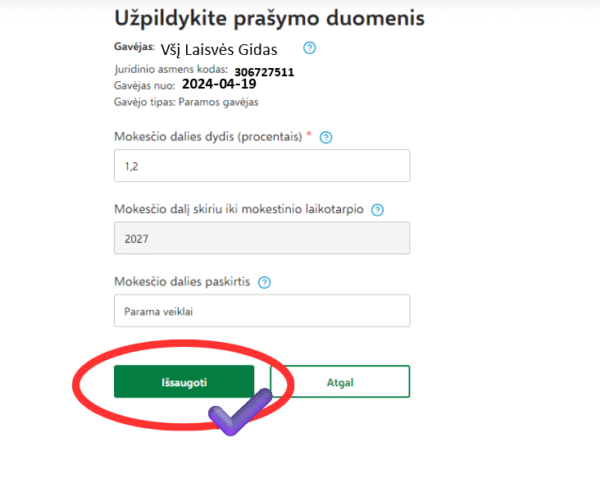Click the recipient name VšĮ Laisvės Gidas
600x483 pixels.
219,49
